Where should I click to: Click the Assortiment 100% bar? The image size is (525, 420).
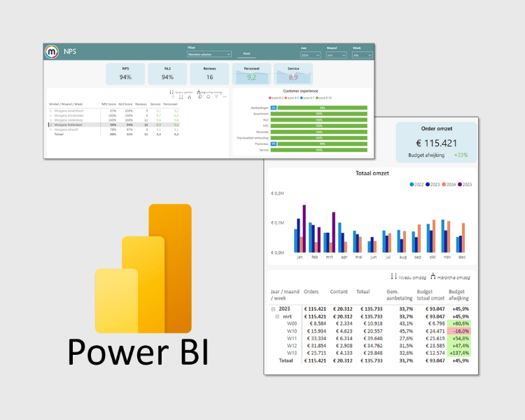tap(319, 114)
